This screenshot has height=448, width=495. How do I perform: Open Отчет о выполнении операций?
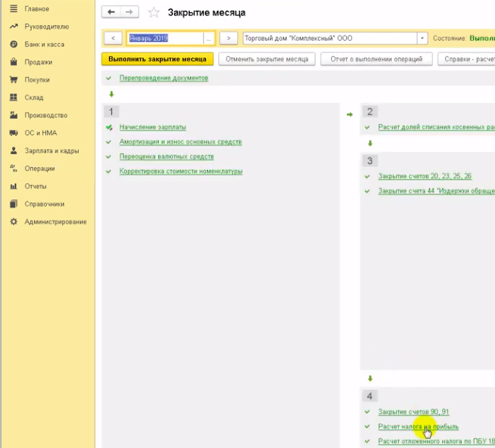click(x=376, y=58)
